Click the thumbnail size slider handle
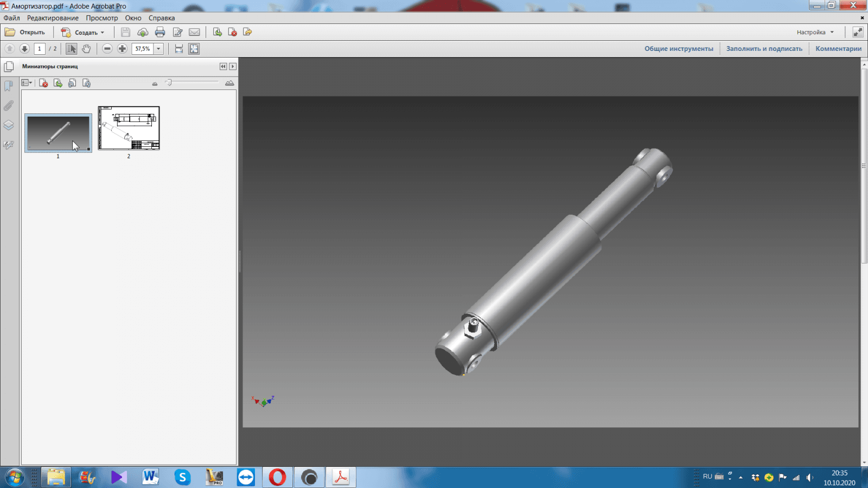The height and width of the screenshot is (488, 868). pyautogui.click(x=169, y=82)
